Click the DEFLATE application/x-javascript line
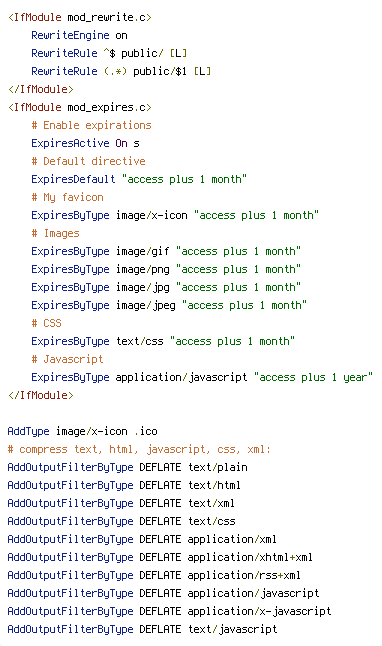This screenshot has width=382, height=646. coord(169,611)
